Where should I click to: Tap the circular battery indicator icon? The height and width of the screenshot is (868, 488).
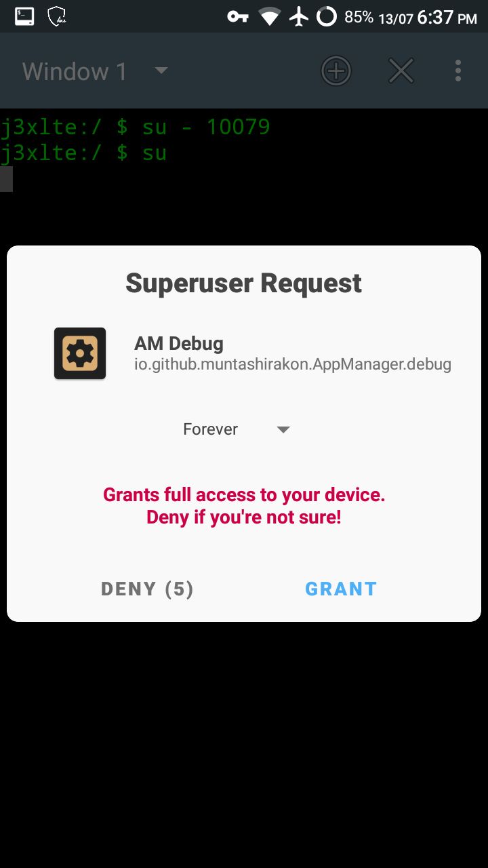pos(327,16)
